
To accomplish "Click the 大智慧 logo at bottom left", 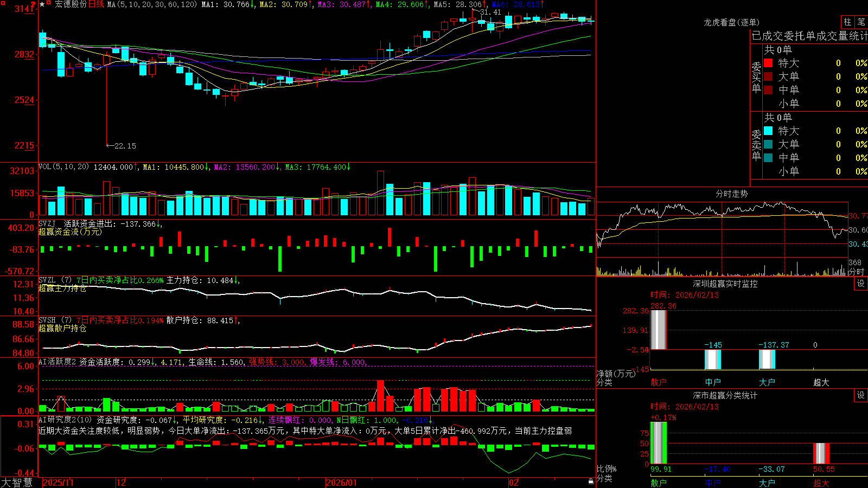I will coord(17,483).
